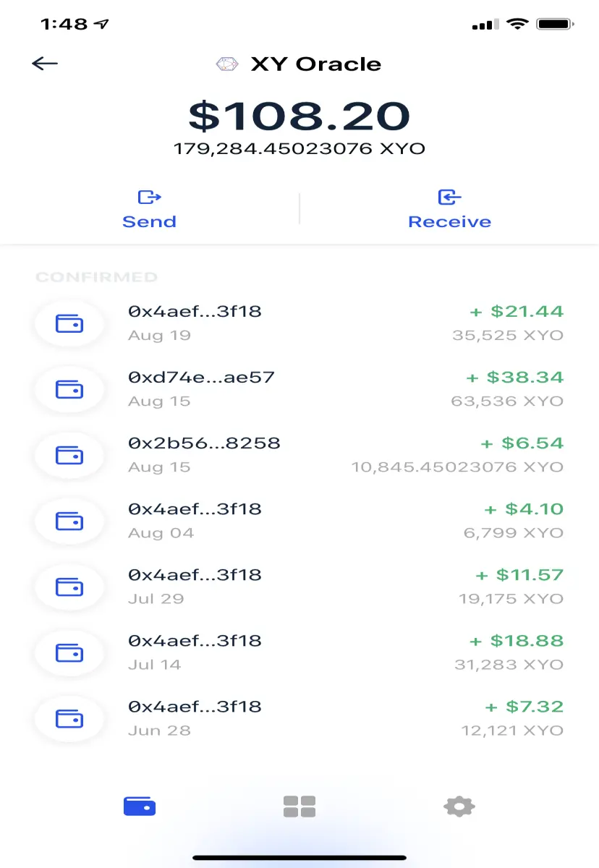Open the Settings gear tab
The image size is (599, 868).
pyautogui.click(x=459, y=806)
